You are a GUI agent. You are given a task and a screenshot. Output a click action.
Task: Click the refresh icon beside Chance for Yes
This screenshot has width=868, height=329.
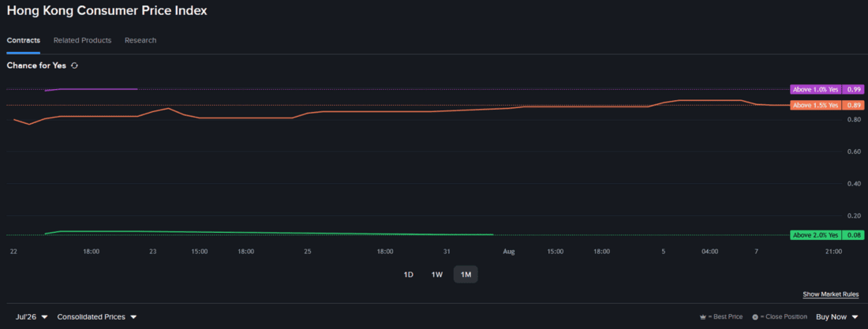point(74,65)
